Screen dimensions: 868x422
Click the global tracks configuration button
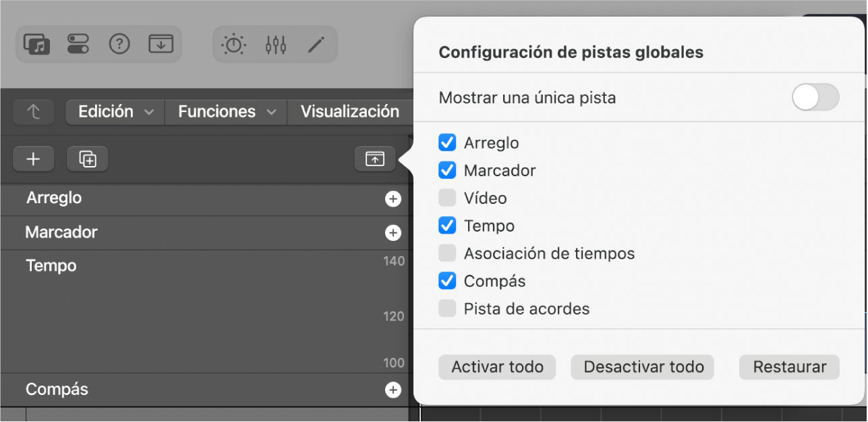click(x=375, y=159)
